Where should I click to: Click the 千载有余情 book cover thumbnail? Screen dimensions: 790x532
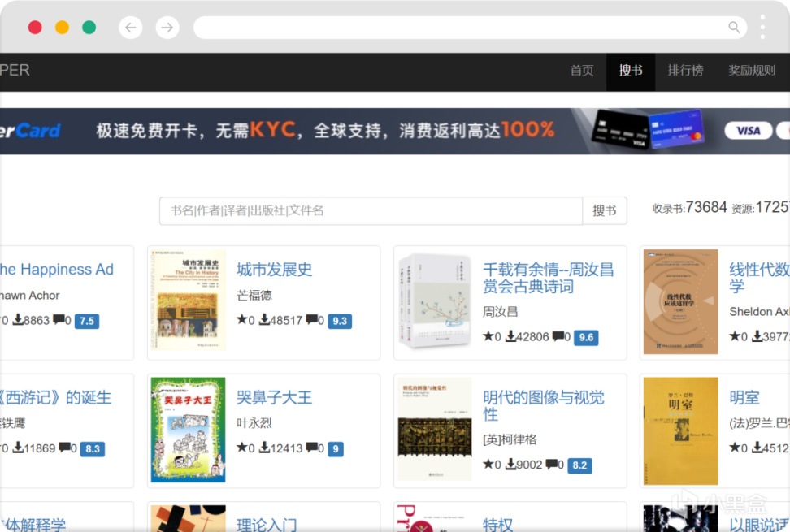434,301
